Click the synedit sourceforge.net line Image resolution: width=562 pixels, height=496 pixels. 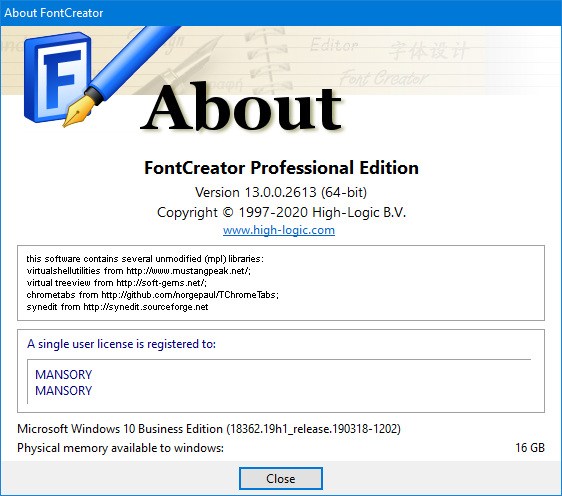pyautogui.click(x=117, y=307)
